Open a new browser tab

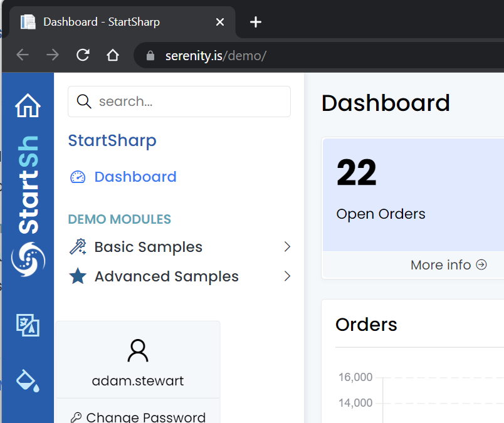coord(255,22)
